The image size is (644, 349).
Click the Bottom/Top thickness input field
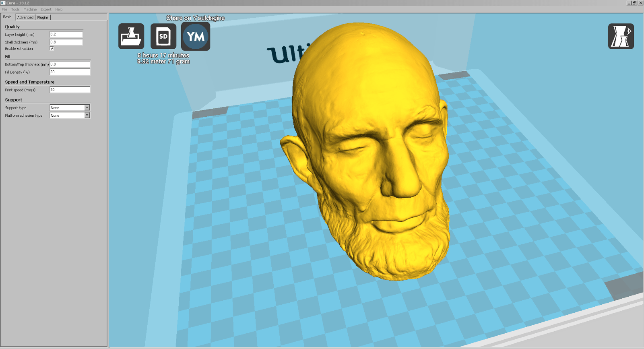coord(70,64)
